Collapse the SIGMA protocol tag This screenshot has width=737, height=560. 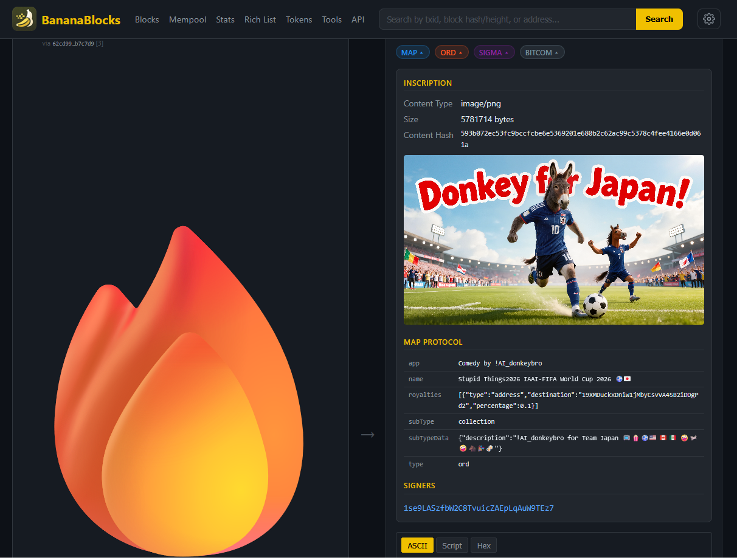click(x=494, y=52)
